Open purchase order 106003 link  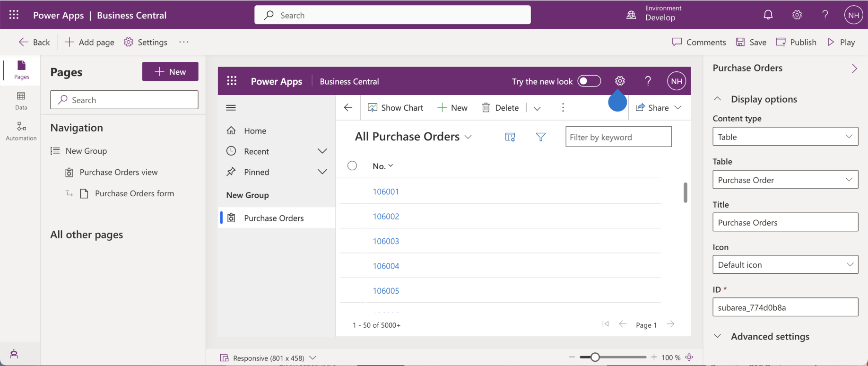386,241
